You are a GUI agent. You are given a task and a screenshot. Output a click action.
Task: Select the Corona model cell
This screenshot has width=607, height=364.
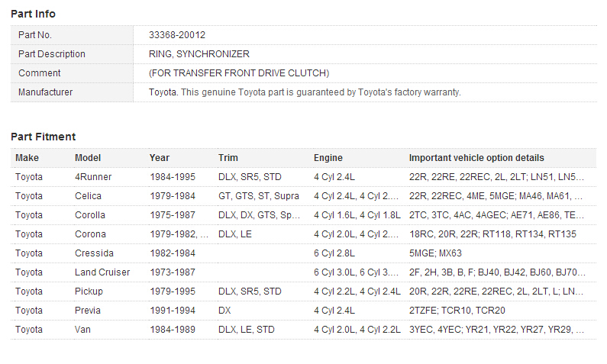(90, 234)
